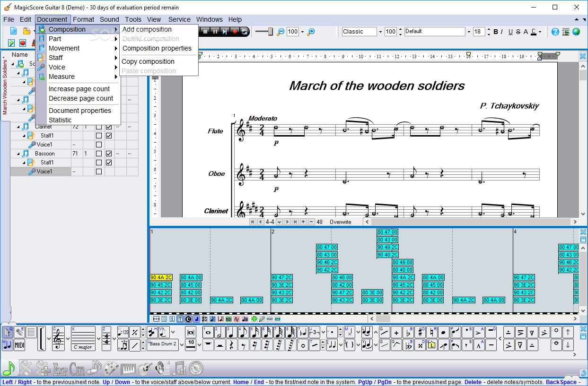This screenshot has width=588, height=386.
Task: Collapse the Clarinet tree node
Action: pyautogui.click(x=19, y=127)
